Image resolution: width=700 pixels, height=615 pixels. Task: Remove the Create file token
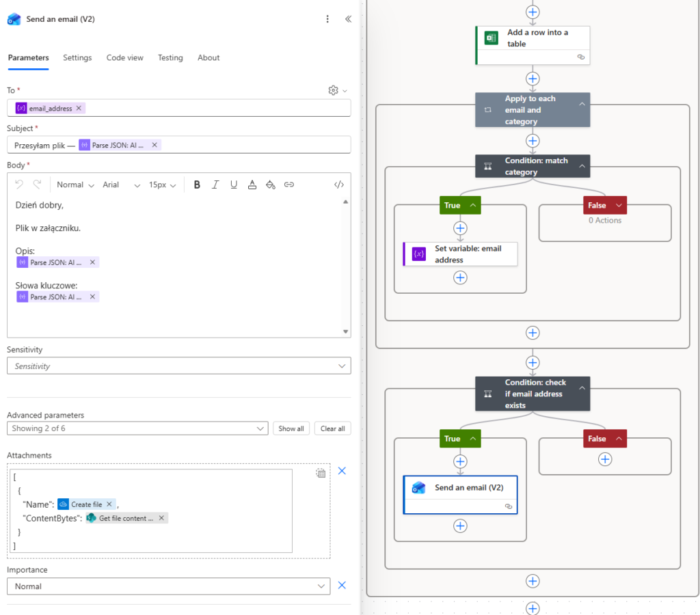[109, 504]
